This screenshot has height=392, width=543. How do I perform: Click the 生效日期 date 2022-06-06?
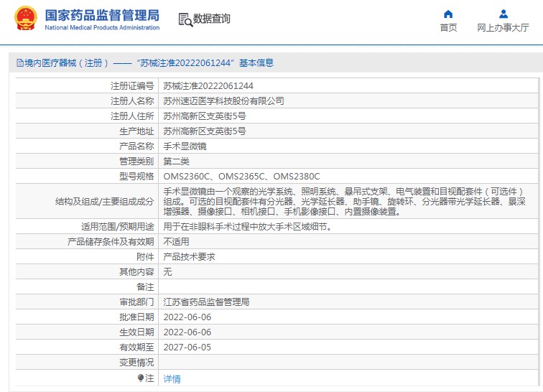tap(187, 332)
